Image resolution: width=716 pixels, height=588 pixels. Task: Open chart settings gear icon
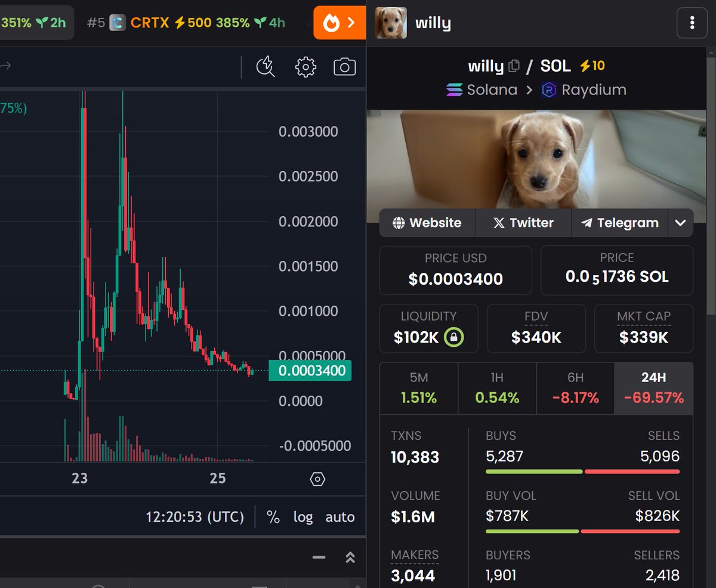coord(305,67)
